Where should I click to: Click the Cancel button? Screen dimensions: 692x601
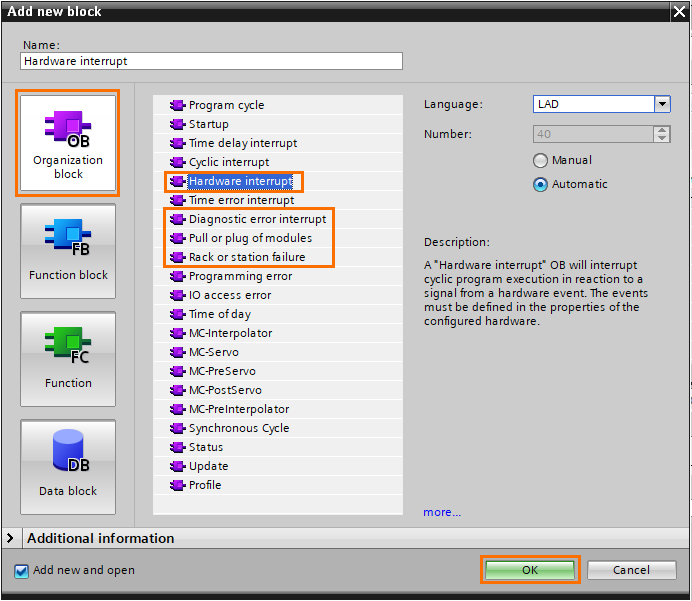point(632,570)
